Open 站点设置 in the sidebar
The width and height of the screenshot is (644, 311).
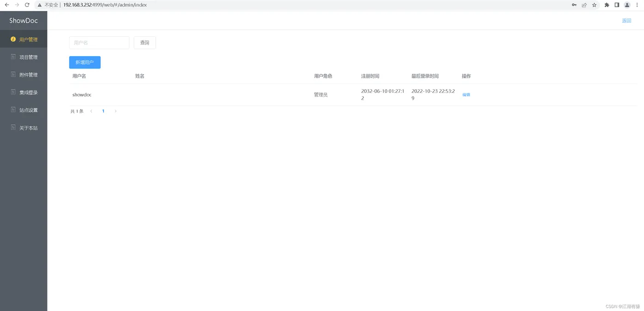click(x=23, y=110)
